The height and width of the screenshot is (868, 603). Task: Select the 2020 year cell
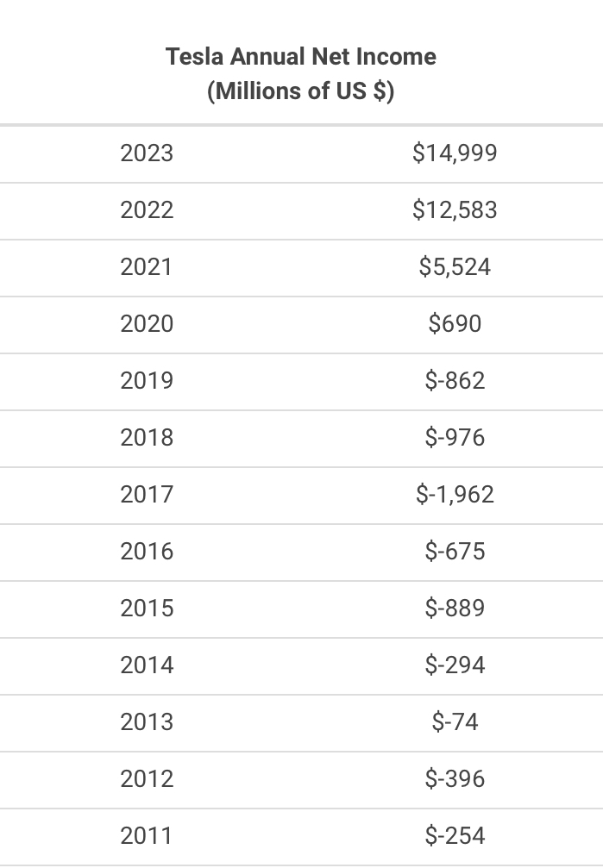coord(147,324)
